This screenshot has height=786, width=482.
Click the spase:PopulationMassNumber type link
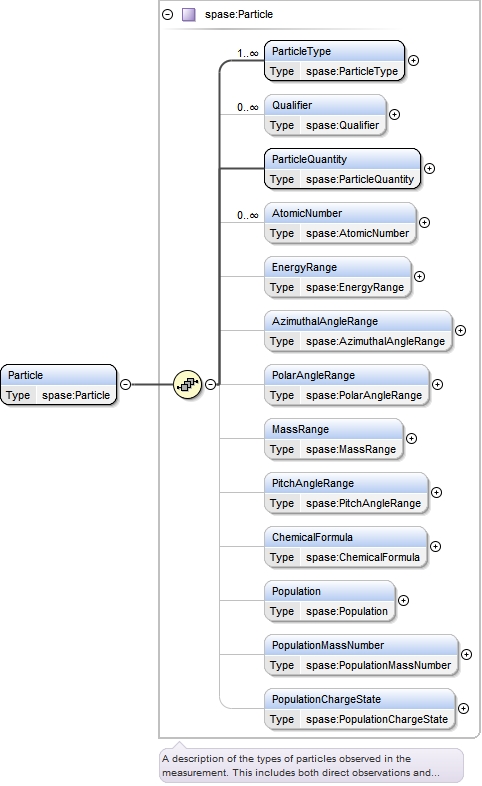pos(378,665)
